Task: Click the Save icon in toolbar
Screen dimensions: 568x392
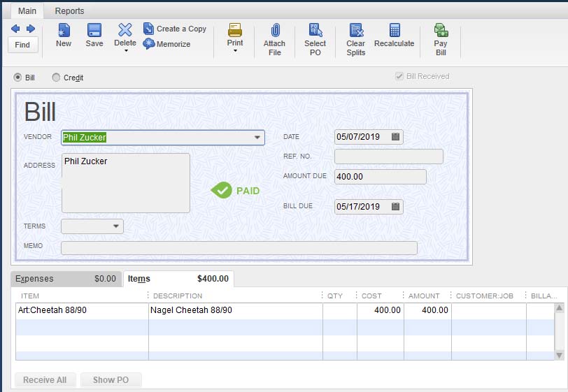Action: (x=94, y=30)
